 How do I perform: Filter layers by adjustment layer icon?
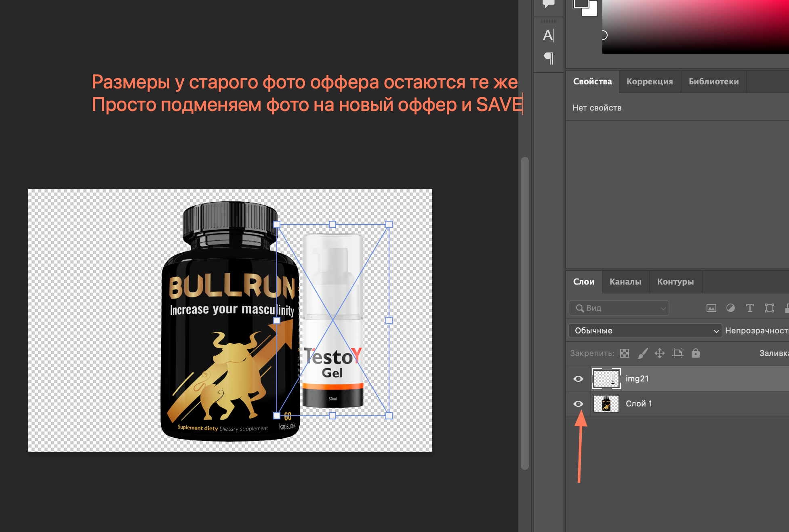pyautogui.click(x=730, y=308)
